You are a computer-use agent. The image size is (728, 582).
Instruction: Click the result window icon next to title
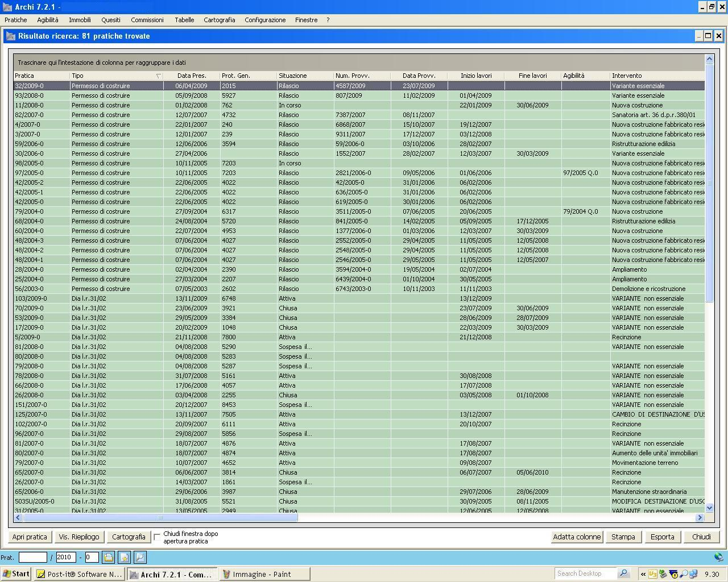[x=11, y=36]
